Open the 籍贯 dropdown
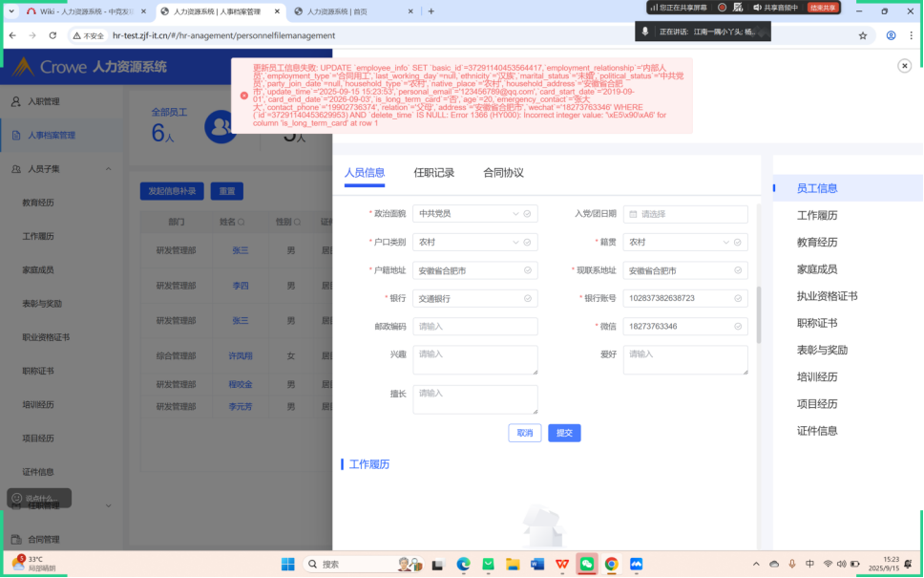The width and height of the screenshot is (924, 578). 685,242
